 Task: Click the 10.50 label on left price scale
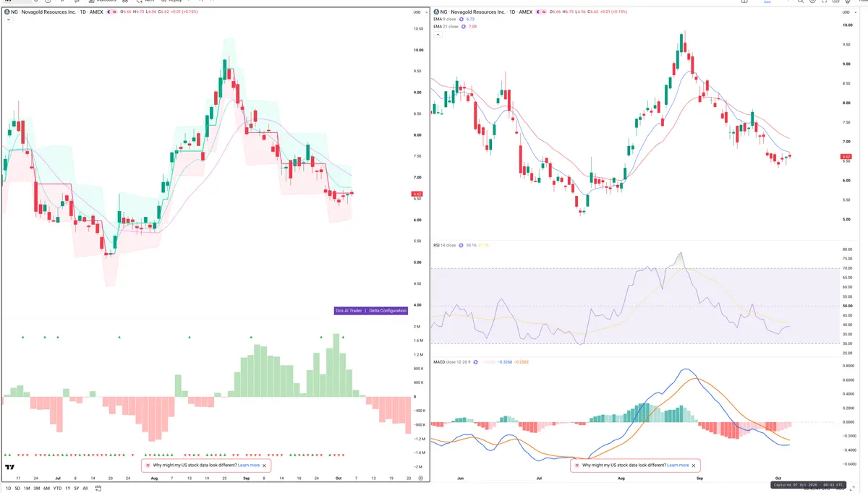click(418, 29)
